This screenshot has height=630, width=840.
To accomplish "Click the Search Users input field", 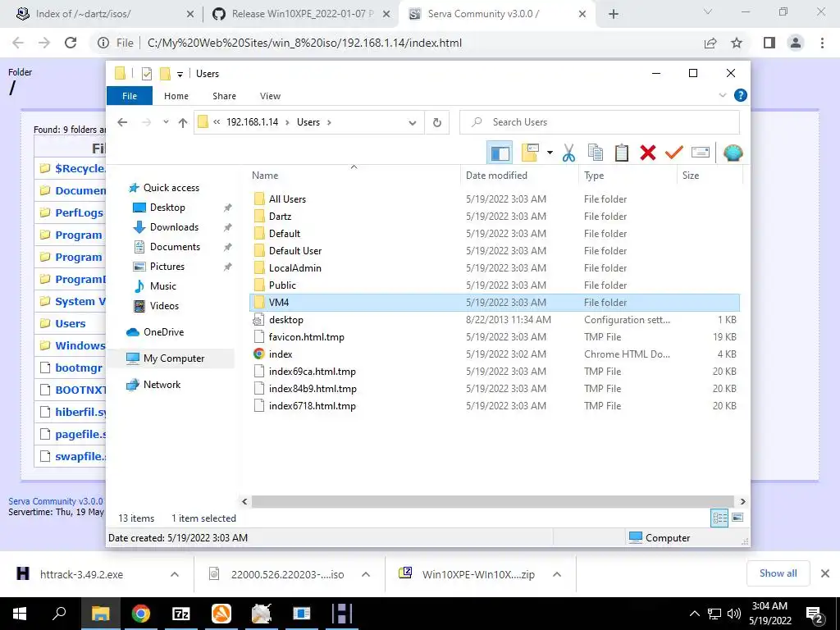I will [x=600, y=122].
